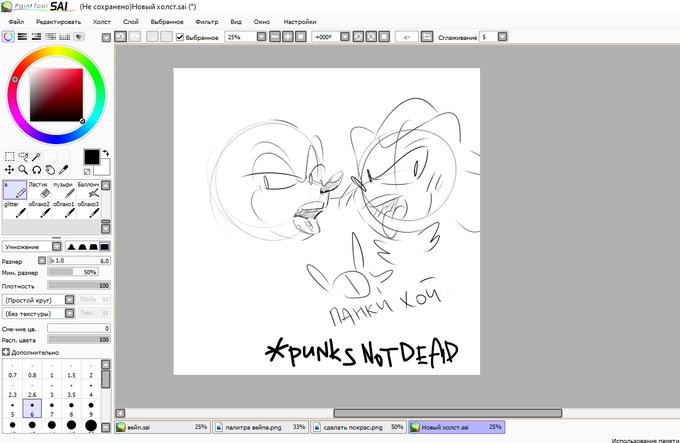Click rotate clockwise button
680x443 pixels.
(371, 37)
